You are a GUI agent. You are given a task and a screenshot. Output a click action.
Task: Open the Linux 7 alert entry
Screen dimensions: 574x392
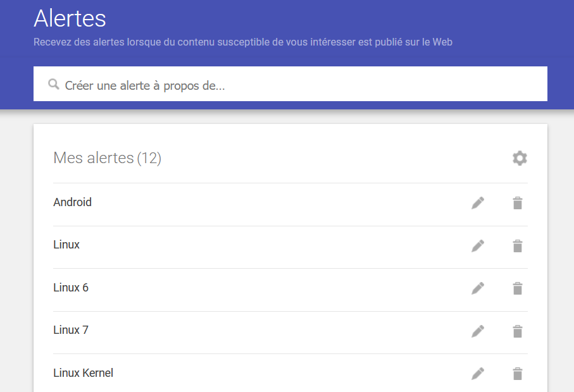click(x=71, y=330)
